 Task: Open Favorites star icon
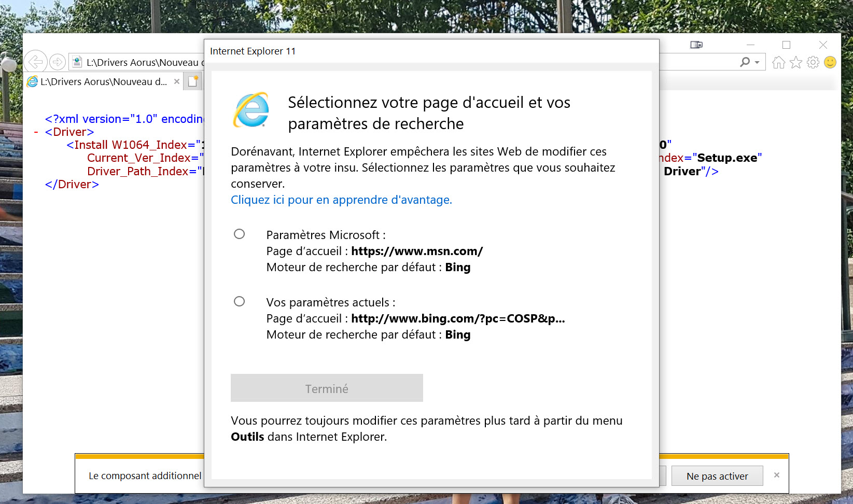click(x=796, y=63)
